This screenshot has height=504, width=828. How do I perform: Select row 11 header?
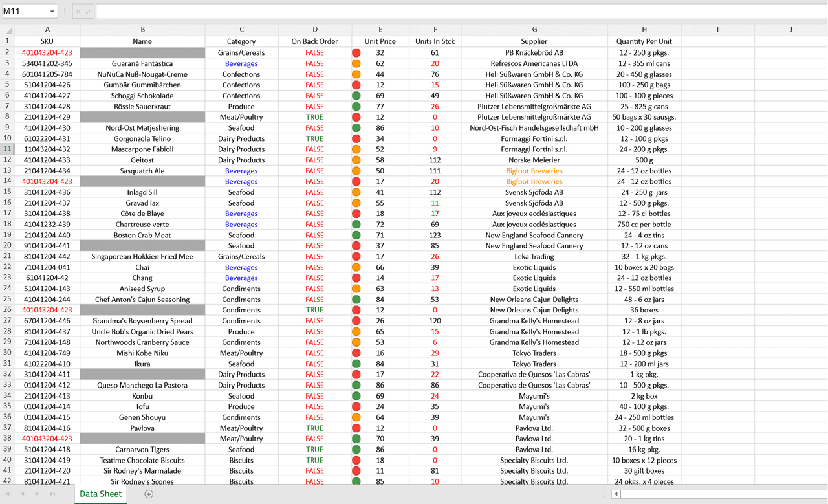click(8, 149)
